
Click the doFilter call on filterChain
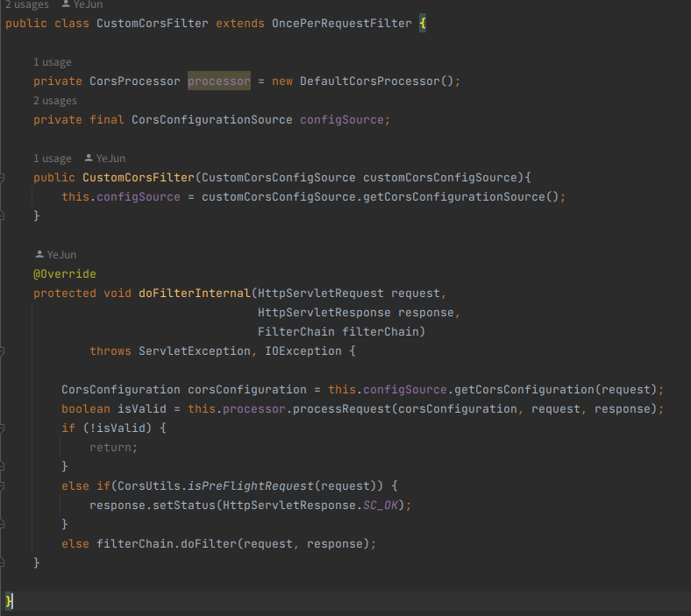coord(209,544)
